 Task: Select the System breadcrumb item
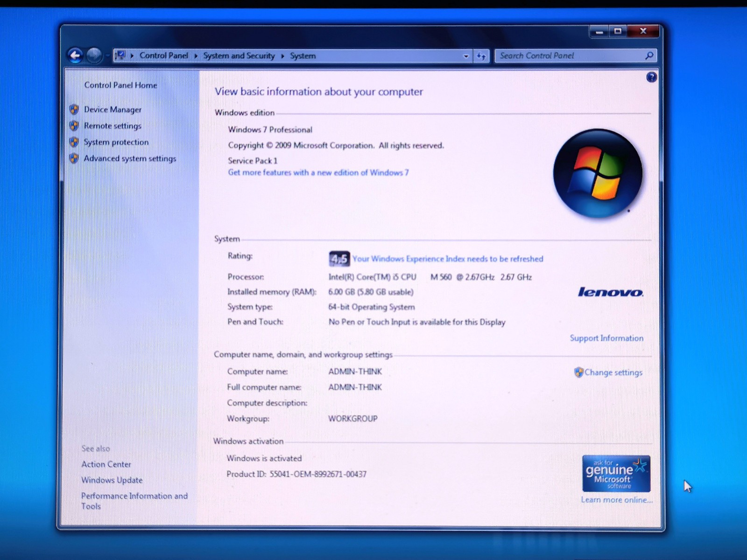point(303,56)
